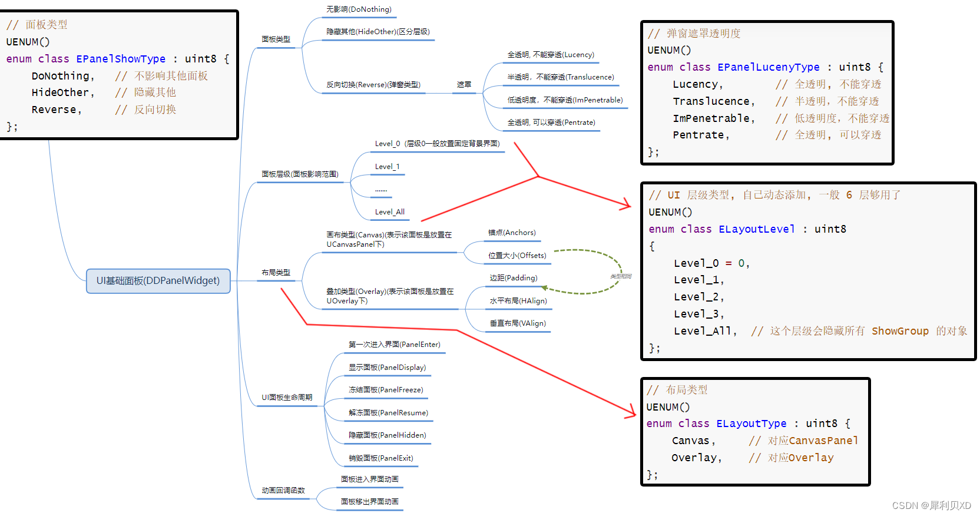Select the 无影响(DoNothing) node
Screen dimensions: 980x516
point(359,9)
